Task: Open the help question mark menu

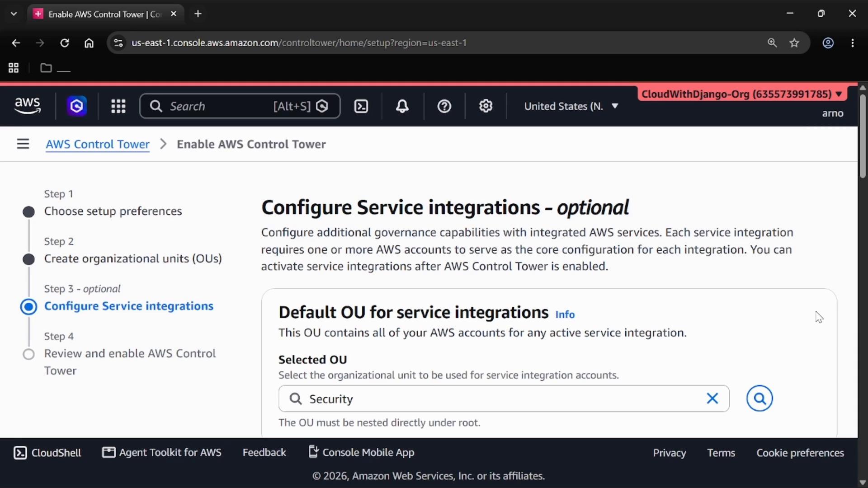Action: 444,106
